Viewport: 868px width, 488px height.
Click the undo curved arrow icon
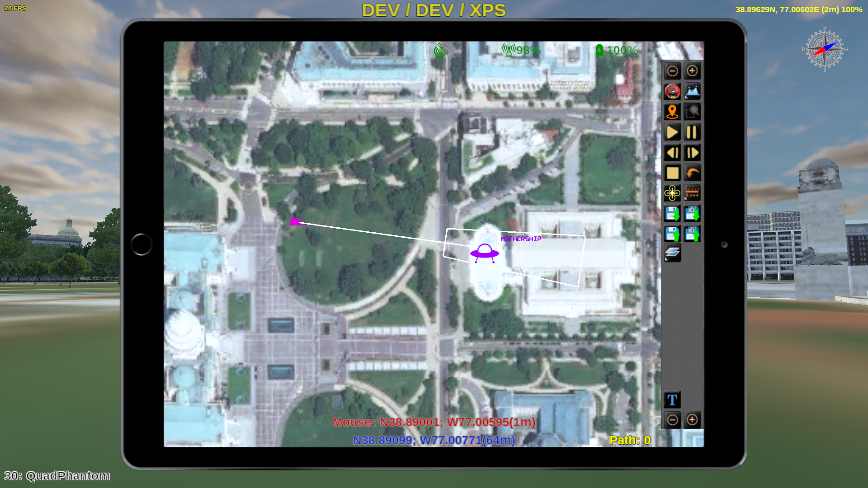point(692,173)
